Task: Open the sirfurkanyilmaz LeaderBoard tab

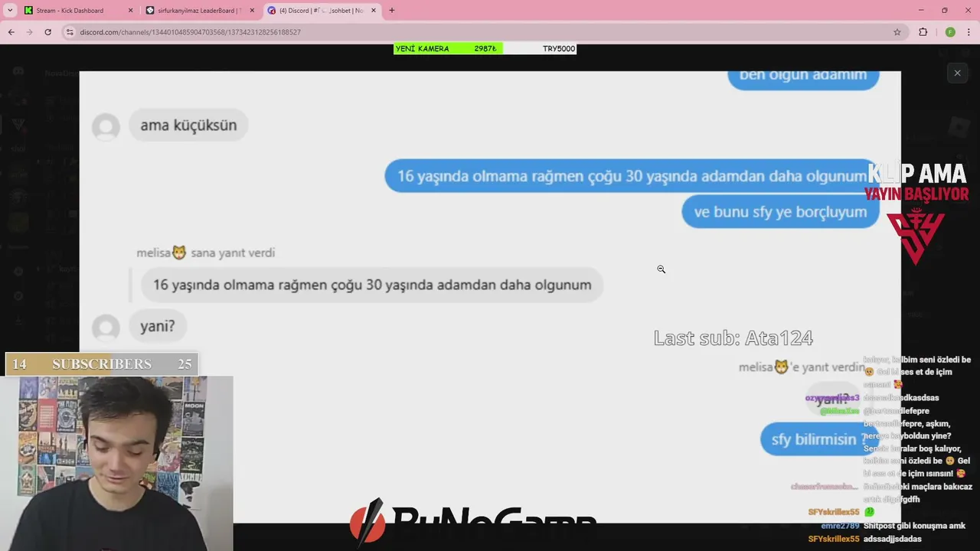Action: tap(201, 11)
